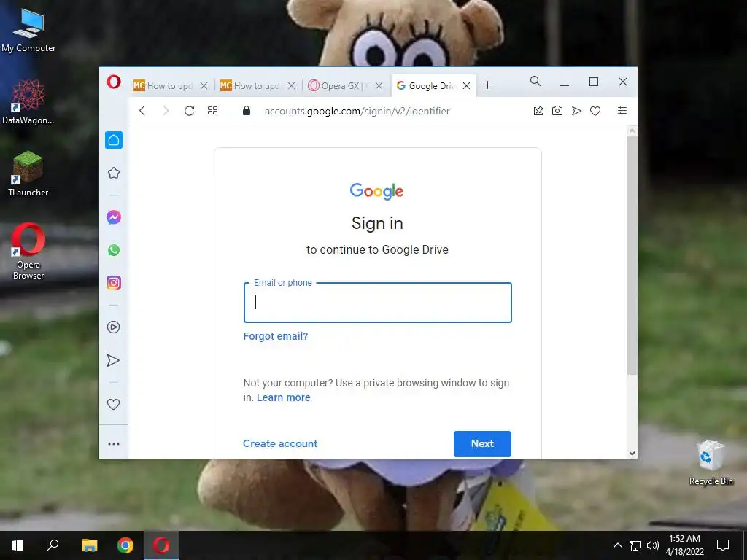Open sidebar three-dots setup menu
Viewport: 747px width, 560px height.
tap(113, 444)
